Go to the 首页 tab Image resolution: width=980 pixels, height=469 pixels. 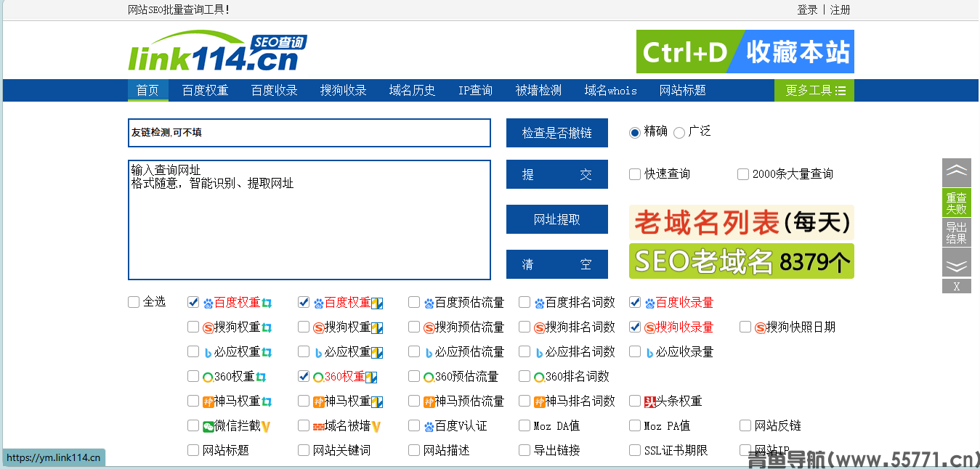point(147,91)
